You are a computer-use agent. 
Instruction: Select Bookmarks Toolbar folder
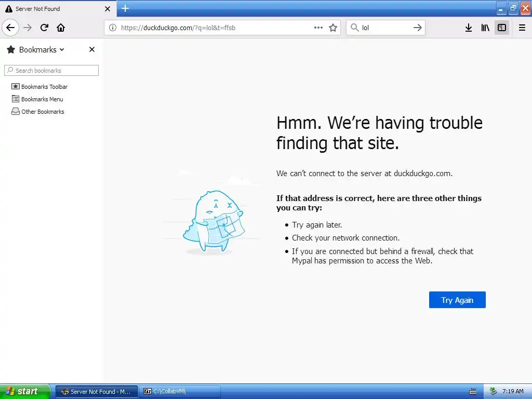[x=39, y=87]
